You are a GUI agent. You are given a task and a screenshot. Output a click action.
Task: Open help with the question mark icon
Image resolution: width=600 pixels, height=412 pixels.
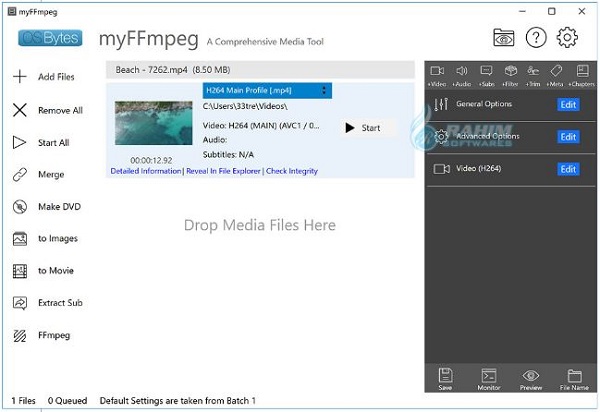point(536,37)
